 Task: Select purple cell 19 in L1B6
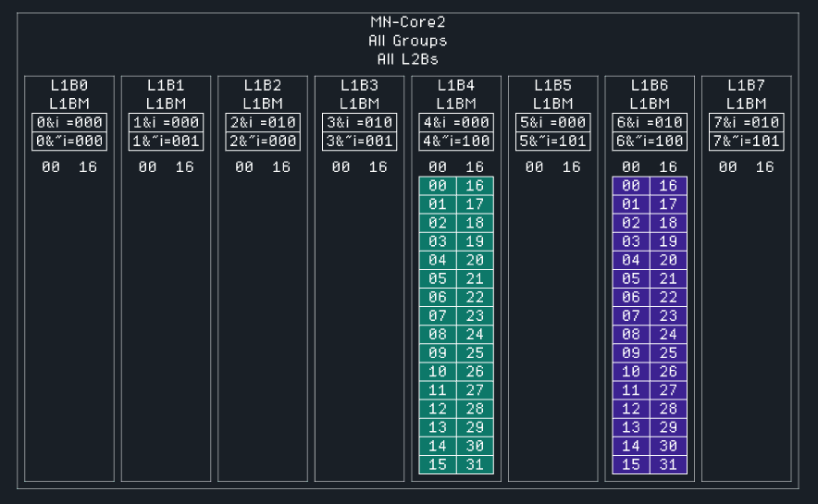click(668, 241)
